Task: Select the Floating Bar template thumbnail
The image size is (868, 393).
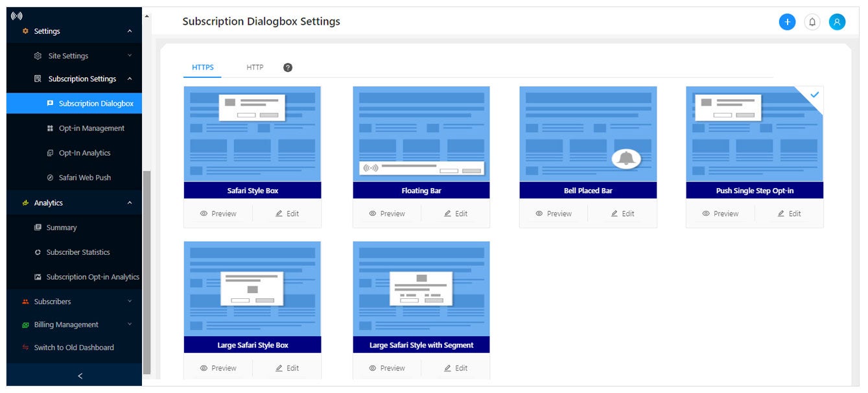Action: (x=421, y=134)
